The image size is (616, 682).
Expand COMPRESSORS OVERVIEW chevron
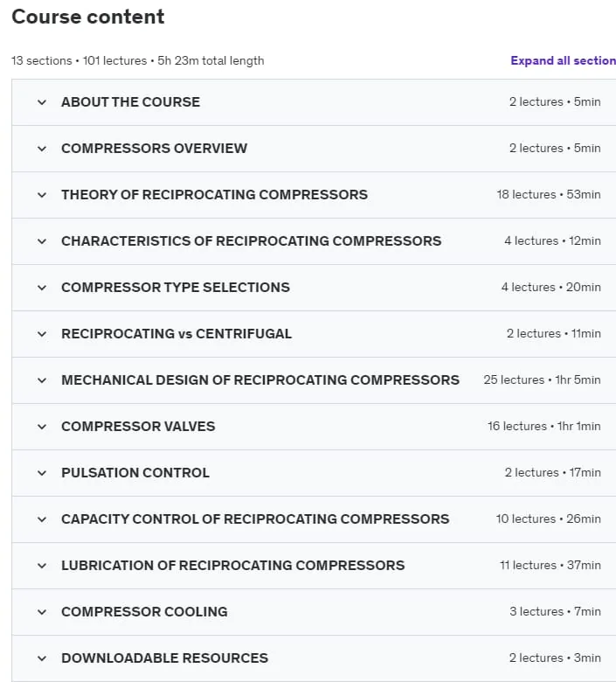click(x=42, y=149)
